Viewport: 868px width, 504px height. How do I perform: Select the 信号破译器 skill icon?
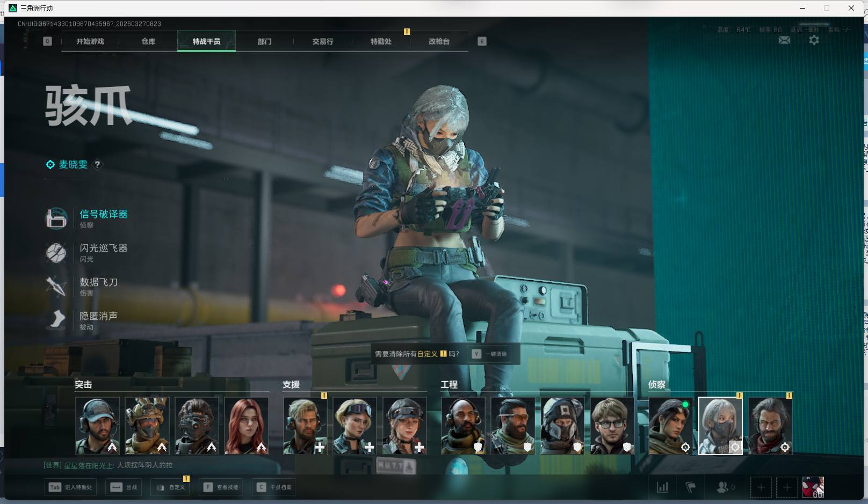click(56, 218)
